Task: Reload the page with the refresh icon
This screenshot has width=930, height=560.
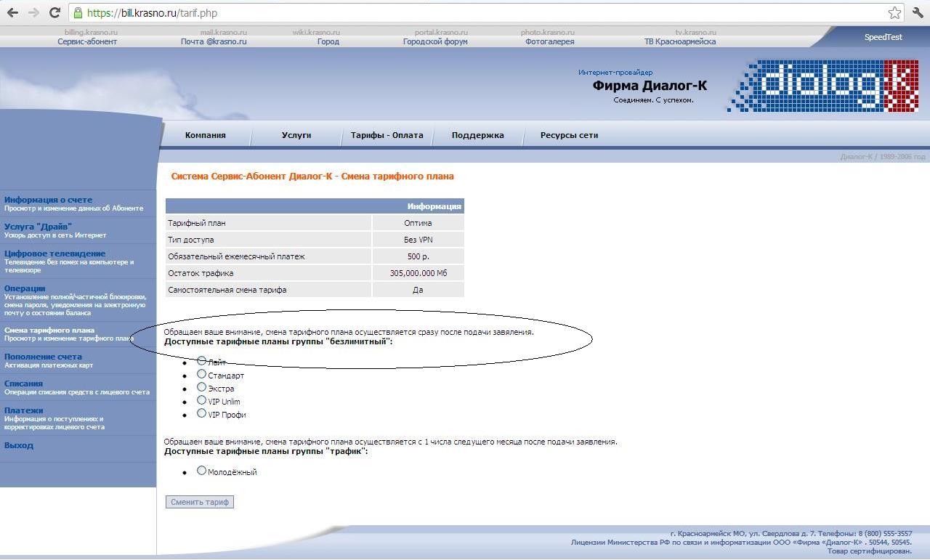Action: tap(54, 12)
